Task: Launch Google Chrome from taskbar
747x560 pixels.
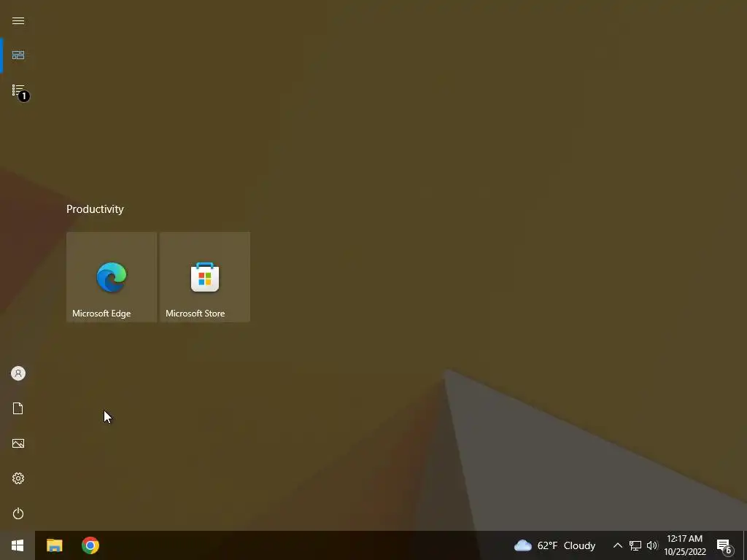Action: point(90,545)
